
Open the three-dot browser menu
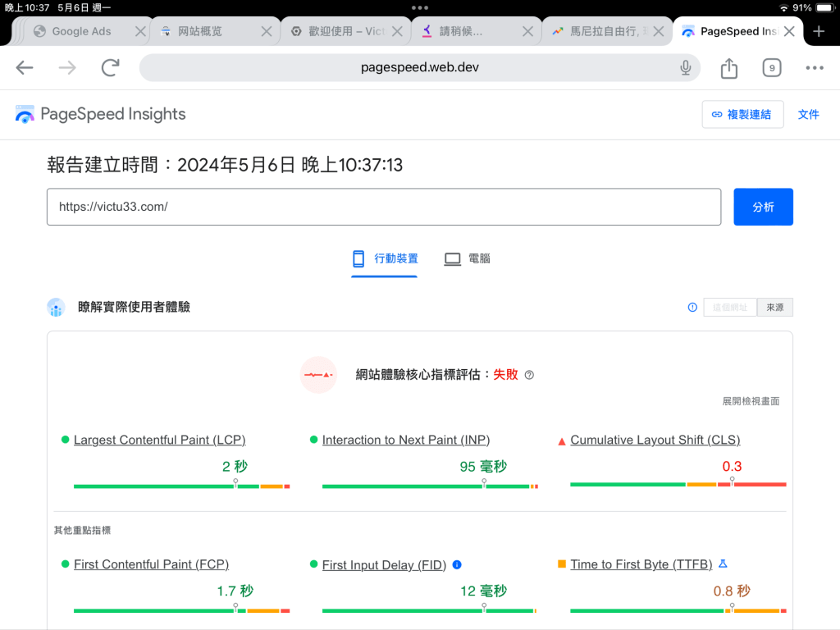click(x=814, y=68)
